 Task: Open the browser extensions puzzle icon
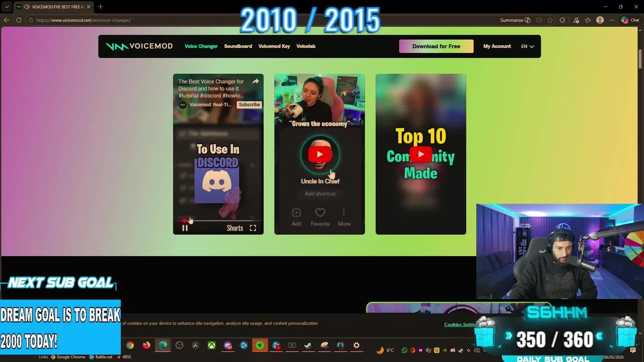click(x=562, y=20)
